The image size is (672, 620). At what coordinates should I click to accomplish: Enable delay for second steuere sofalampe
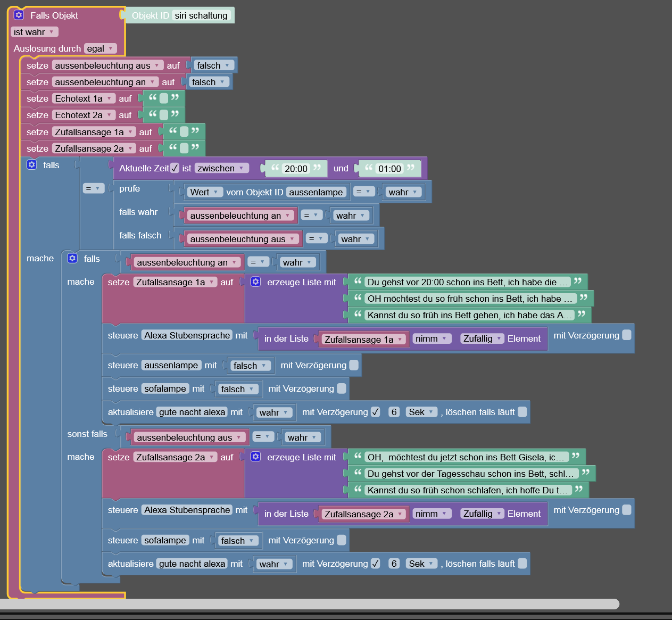pos(342,540)
